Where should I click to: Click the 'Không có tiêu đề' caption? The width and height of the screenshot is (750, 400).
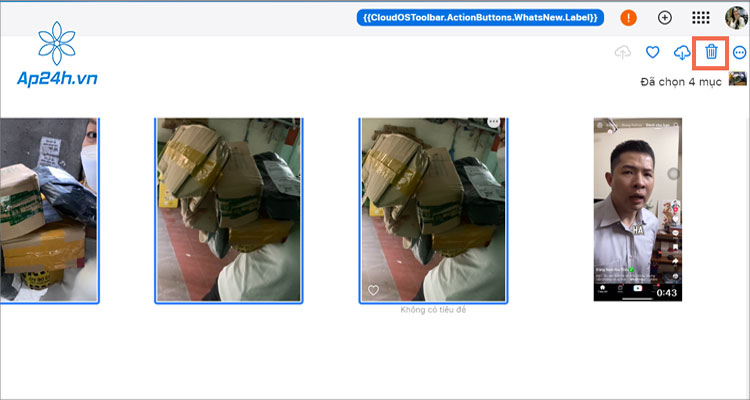[x=433, y=310]
